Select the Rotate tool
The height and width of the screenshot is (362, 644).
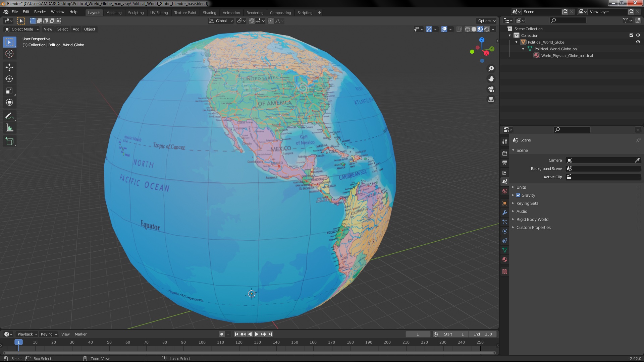[9, 79]
